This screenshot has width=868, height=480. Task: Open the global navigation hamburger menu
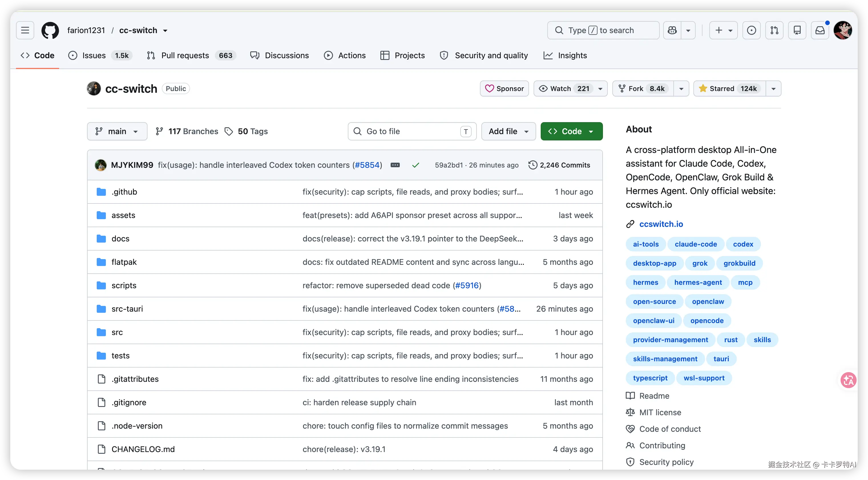25,30
